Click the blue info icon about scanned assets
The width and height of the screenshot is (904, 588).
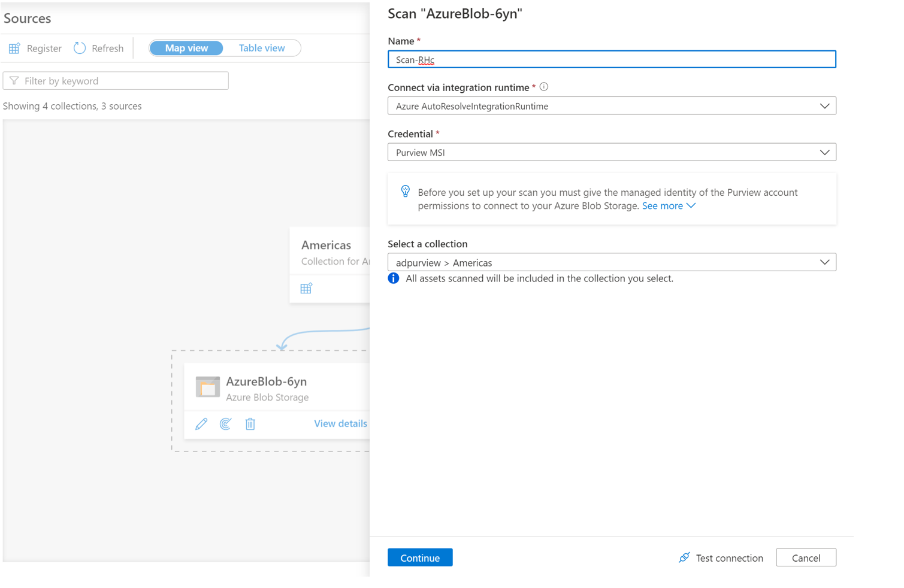[393, 278]
